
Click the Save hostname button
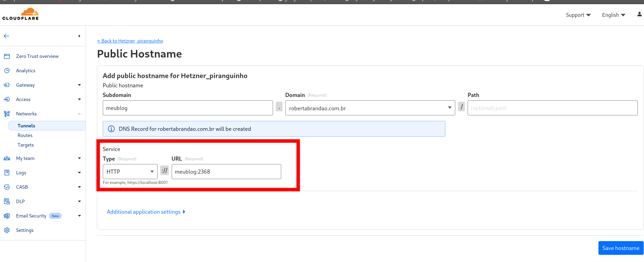pyautogui.click(x=621, y=248)
